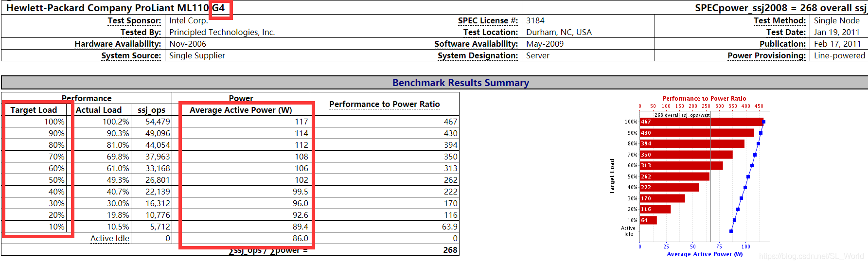This screenshot has width=868, height=265.
Task: Select the Single Supplier value
Action: coord(197,55)
